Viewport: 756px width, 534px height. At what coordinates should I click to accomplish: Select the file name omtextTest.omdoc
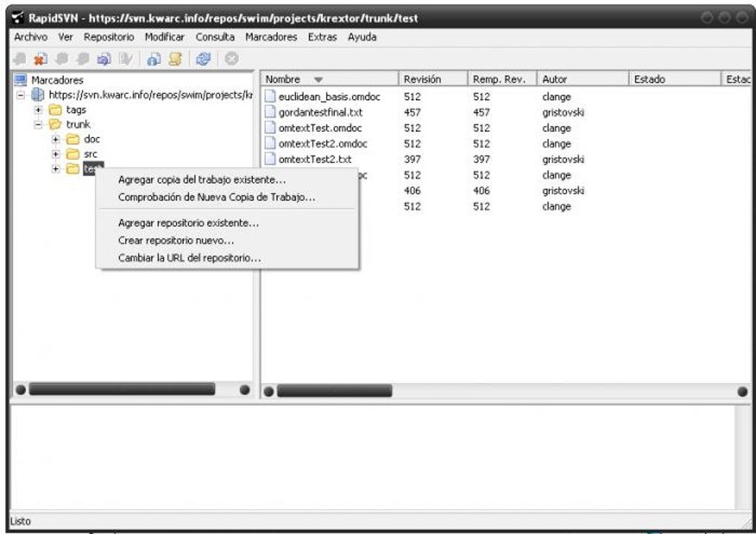tap(320, 128)
